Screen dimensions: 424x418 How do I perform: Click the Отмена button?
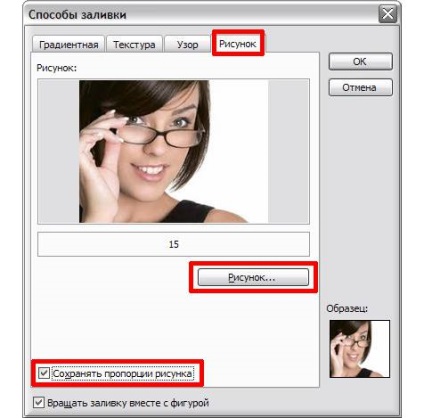[360, 87]
